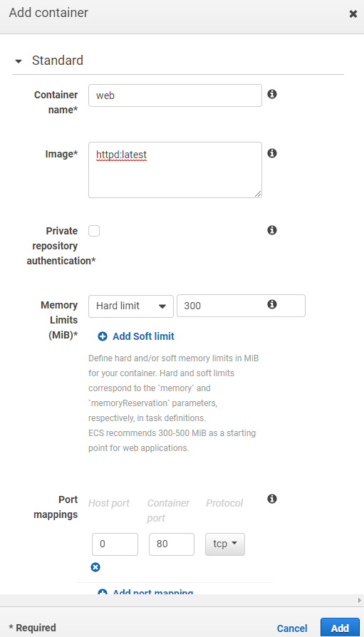This screenshot has width=364, height=637.
Task: Show info for Private repository authentication
Action: pyautogui.click(x=272, y=230)
